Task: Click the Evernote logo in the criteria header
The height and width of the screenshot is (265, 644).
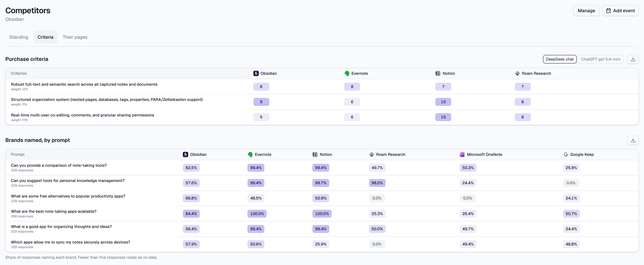Action: tap(347, 73)
